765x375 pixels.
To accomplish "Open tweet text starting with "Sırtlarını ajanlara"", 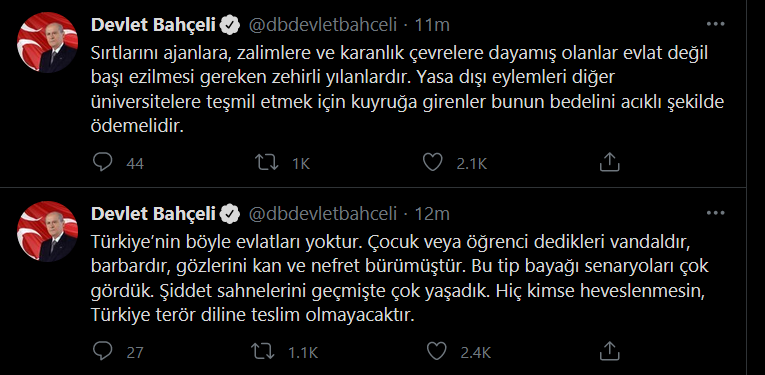I will point(407,90).
